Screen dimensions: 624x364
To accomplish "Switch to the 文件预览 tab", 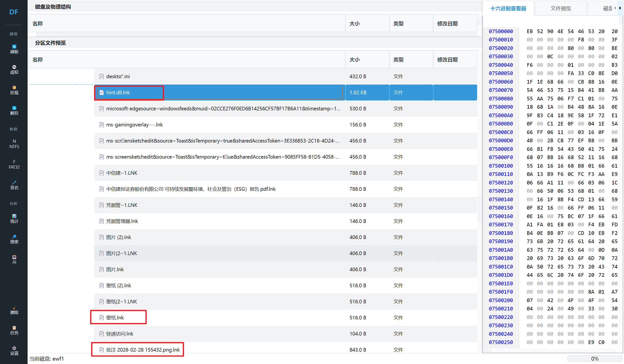I will click(560, 9).
